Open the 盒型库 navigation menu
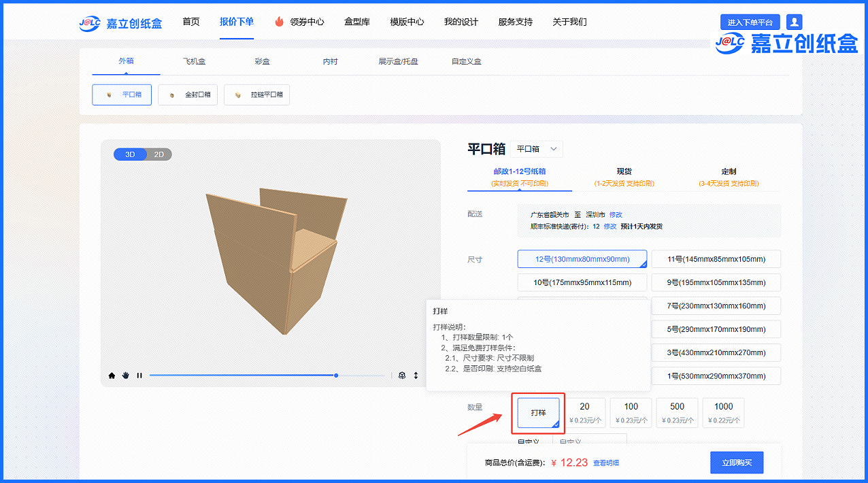This screenshot has width=868, height=483. [357, 22]
